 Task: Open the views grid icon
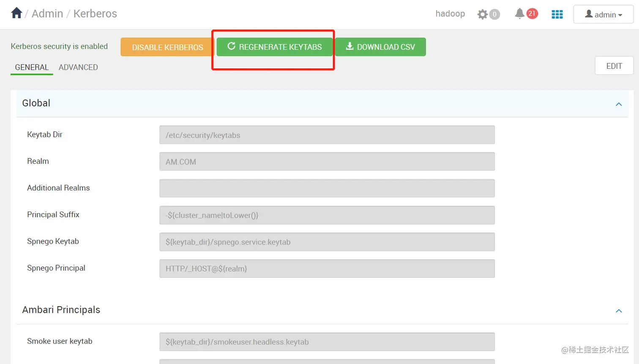tap(557, 14)
